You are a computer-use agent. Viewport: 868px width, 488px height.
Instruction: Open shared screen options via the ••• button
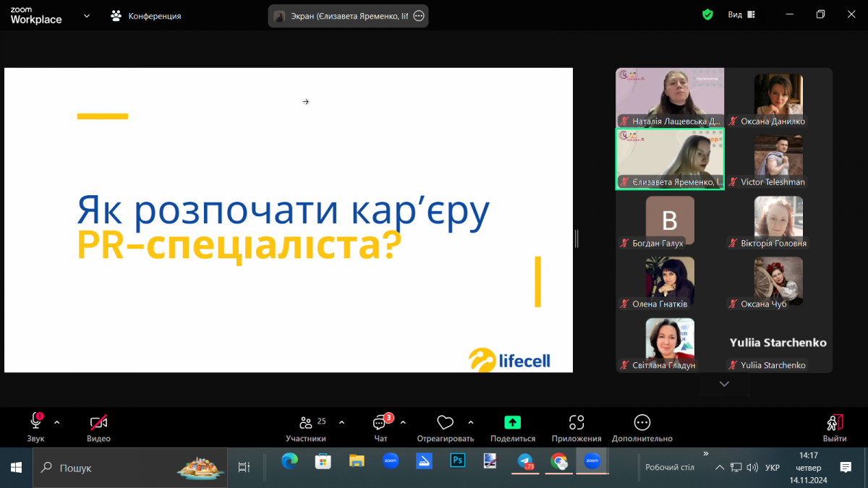(x=418, y=14)
